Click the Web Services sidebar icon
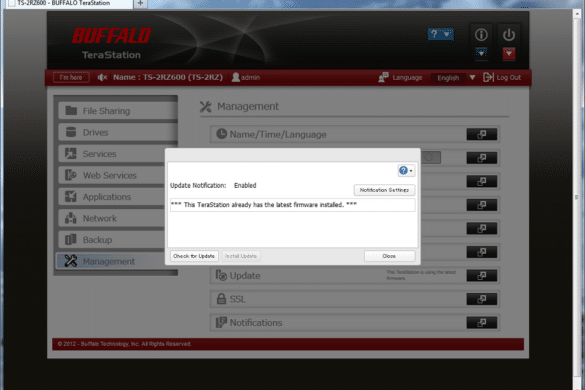This screenshot has width=585, height=390. pyautogui.click(x=71, y=175)
